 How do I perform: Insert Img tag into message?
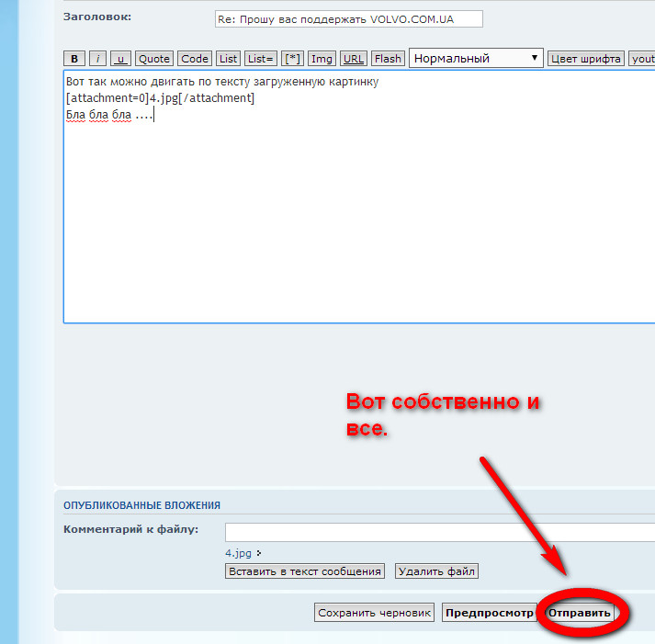click(322, 58)
